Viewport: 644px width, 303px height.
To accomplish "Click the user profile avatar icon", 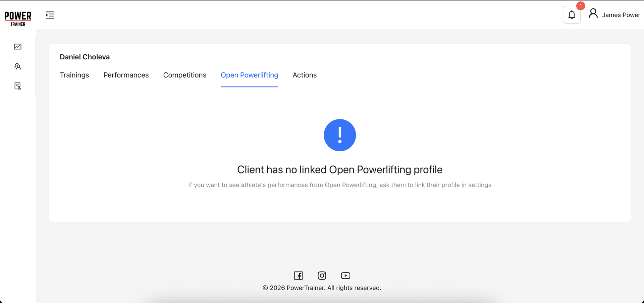I will tap(593, 14).
